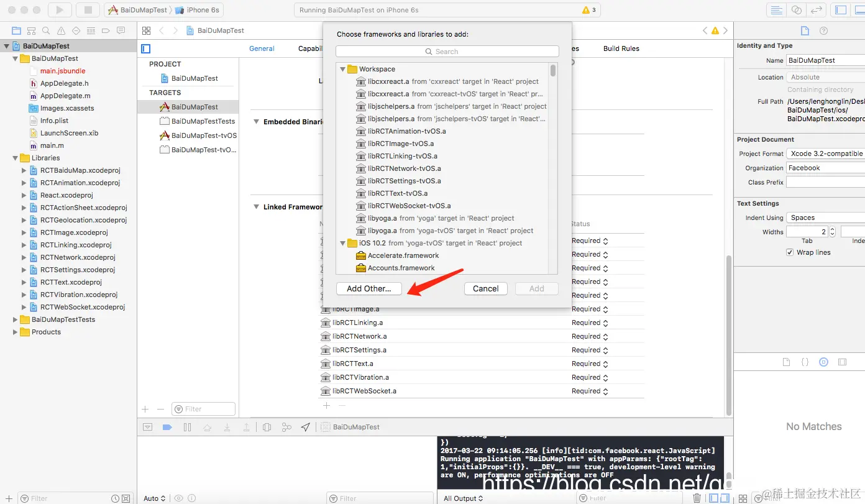Open the Symbol navigator icon
Screen dimensions: 865x504
(31, 30)
